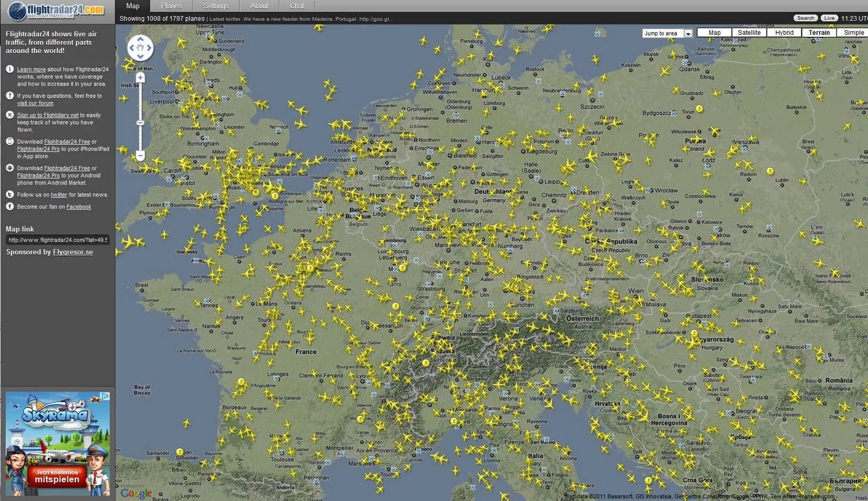
Task: Follow the Learn more link
Action: [x=31, y=69]
